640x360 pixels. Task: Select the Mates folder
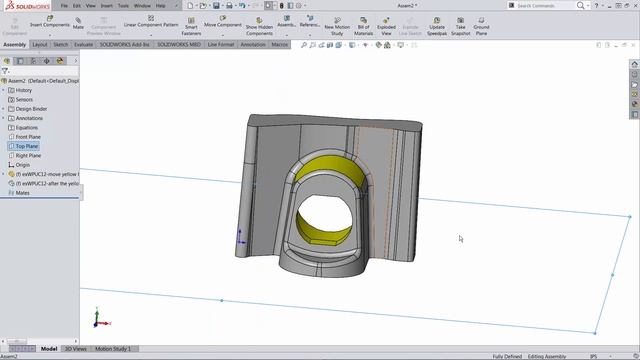pyautogui.click(x=19, y=193)
